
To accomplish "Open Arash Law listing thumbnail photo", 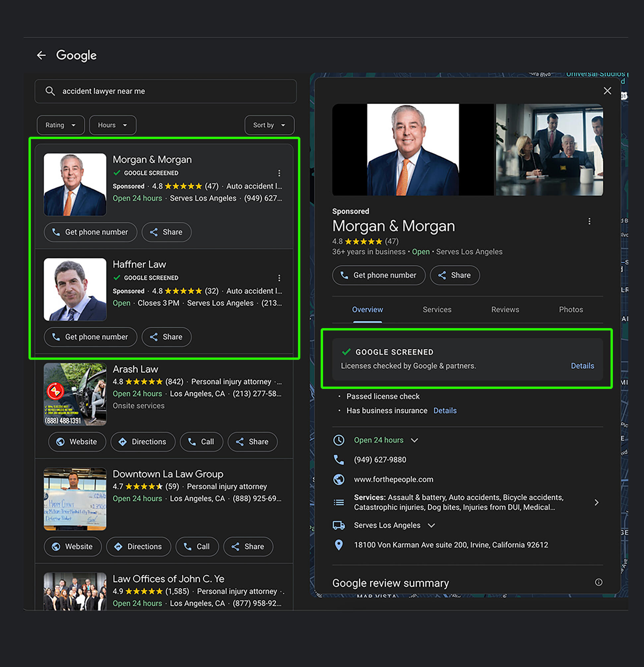I will tap(75, 394).
